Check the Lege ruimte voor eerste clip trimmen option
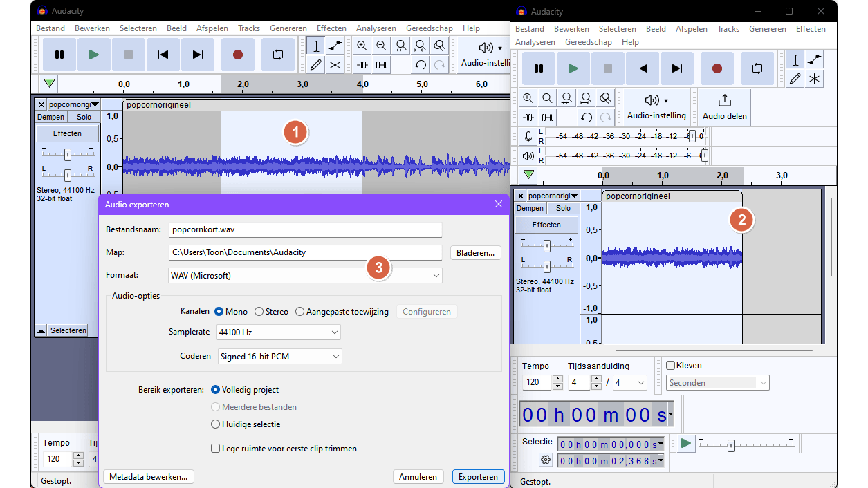The image size is (868, 488). [216, 448]
